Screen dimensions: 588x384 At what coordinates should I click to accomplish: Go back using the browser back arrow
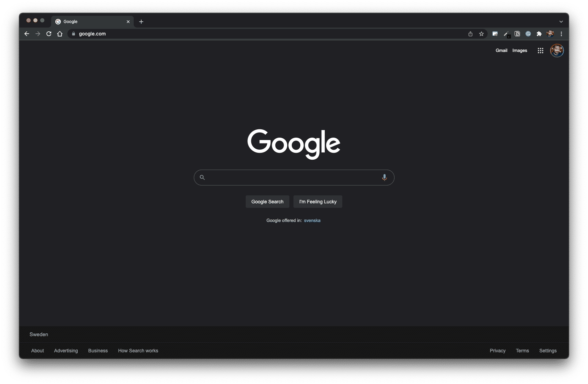27,34
